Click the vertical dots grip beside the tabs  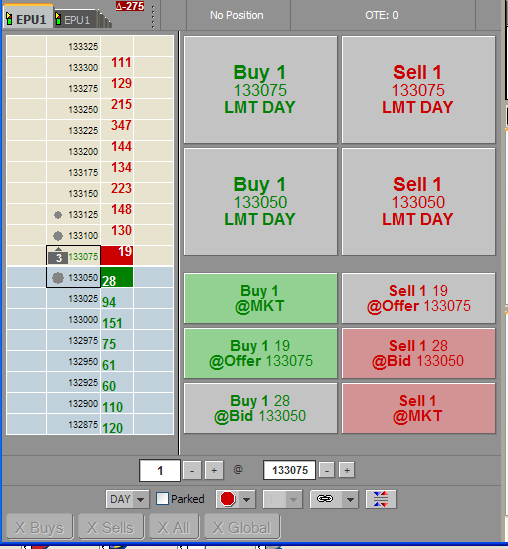pos(153,17)
